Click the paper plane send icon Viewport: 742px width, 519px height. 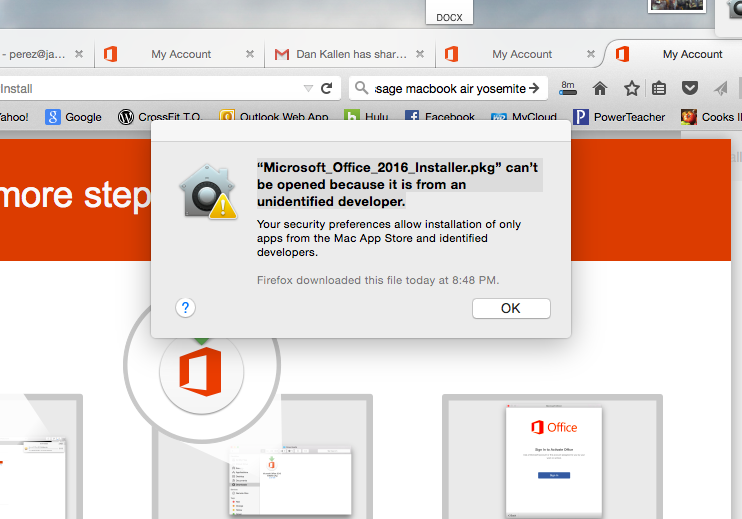click(x=721, y=88)
